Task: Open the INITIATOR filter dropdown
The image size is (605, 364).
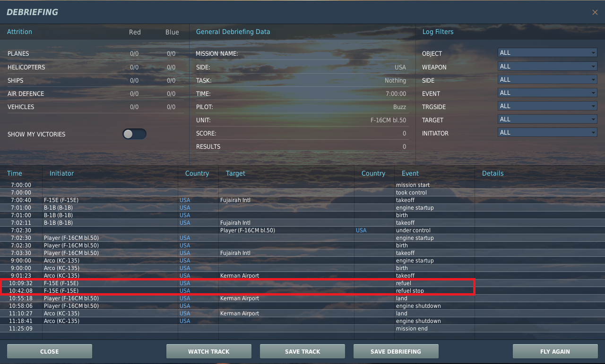Action: coord(547,133)
